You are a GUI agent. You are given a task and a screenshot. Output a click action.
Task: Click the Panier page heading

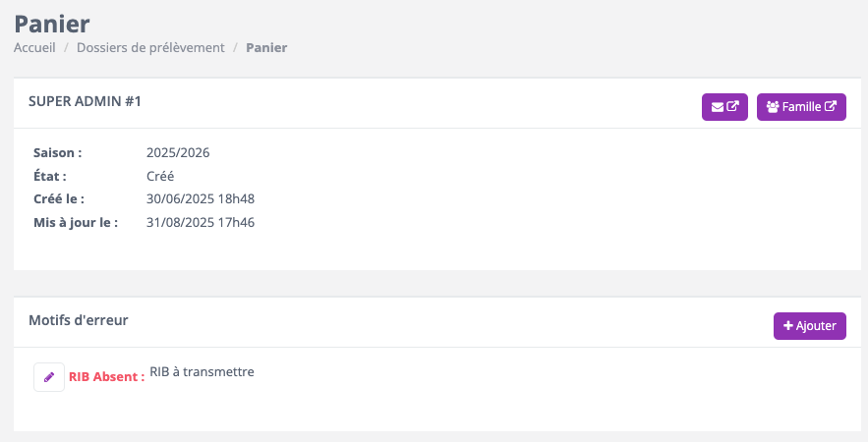(52, 24)
